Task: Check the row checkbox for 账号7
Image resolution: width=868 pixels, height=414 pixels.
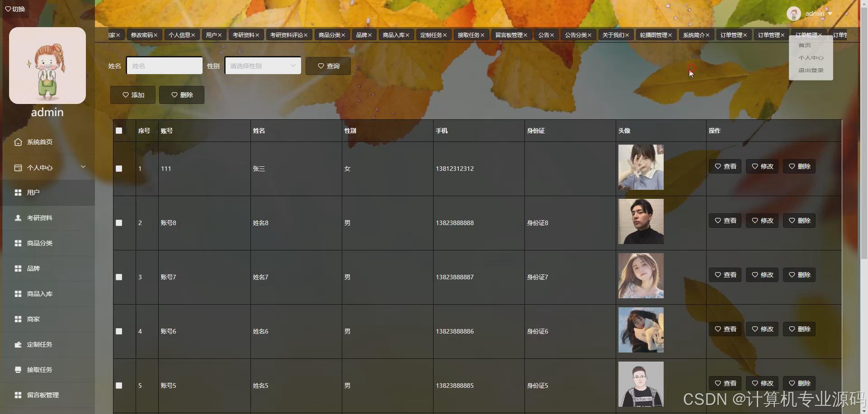Action: click(x=119, y=277)
